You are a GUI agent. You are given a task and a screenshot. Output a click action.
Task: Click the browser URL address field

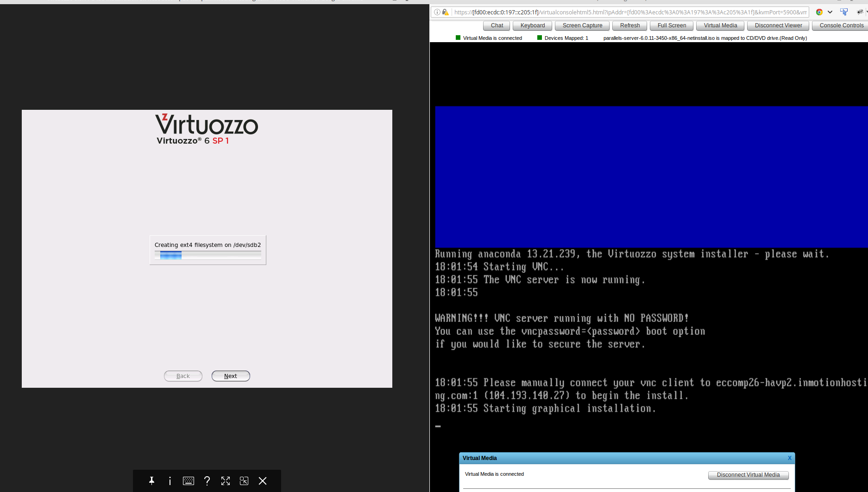pos(630,12)
